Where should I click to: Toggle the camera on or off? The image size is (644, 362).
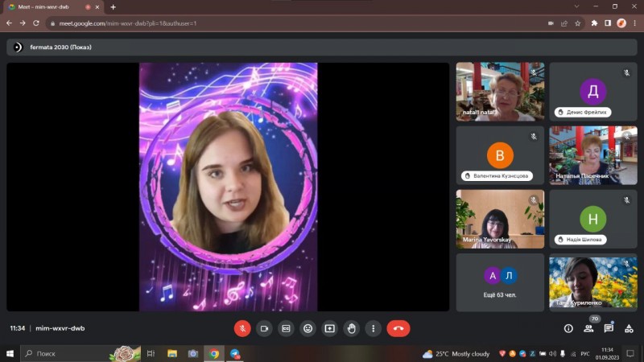(x=264, y=328)
